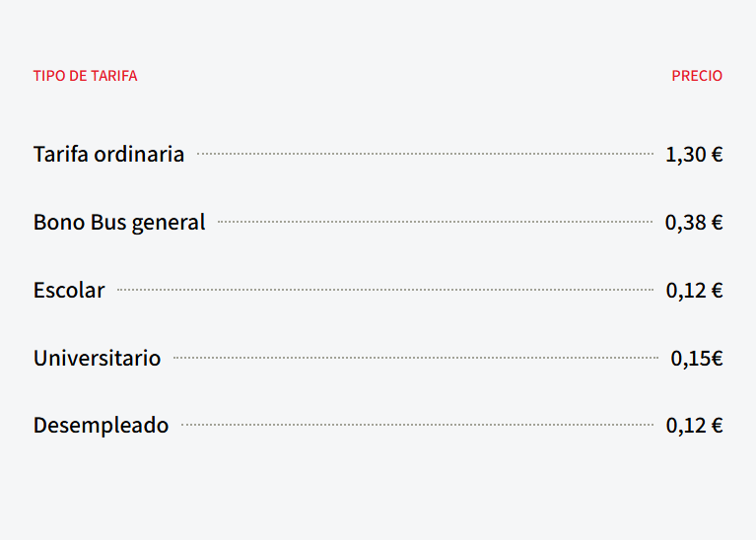Select the Bono Bus general label
Screen dimensions: 756x540
(x=119, y=223)
